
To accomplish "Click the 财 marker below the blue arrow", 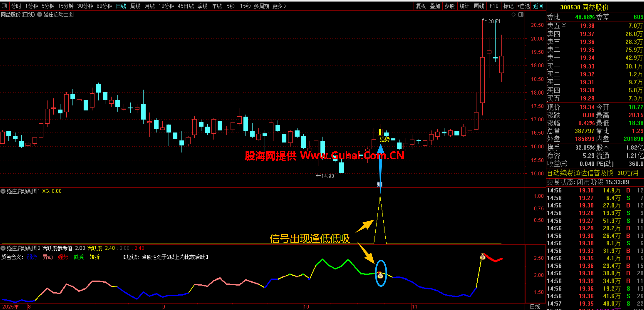I will (380, 184).
